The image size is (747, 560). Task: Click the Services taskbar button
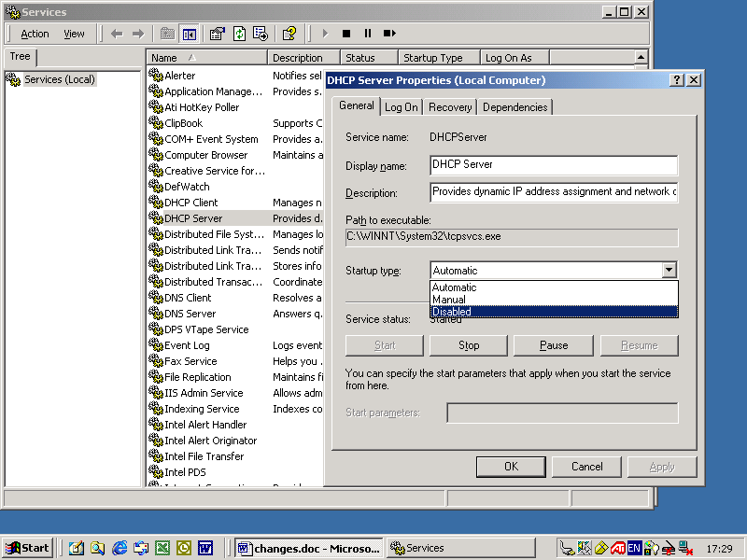(x=460, y=548)
